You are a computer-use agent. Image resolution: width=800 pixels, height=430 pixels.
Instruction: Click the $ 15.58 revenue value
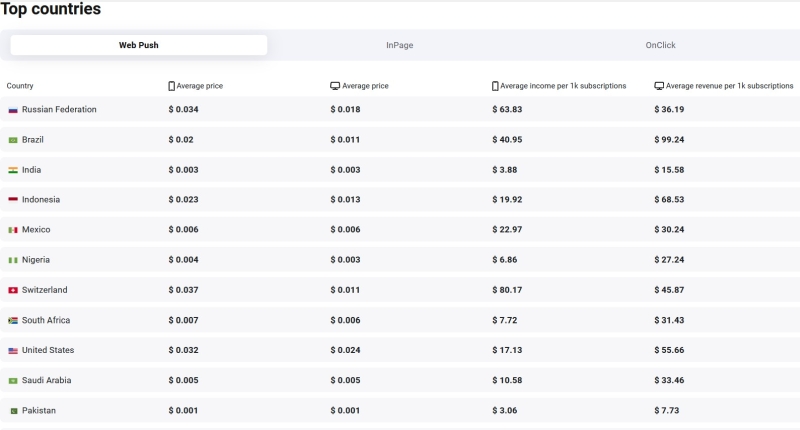tap(669, 169)
